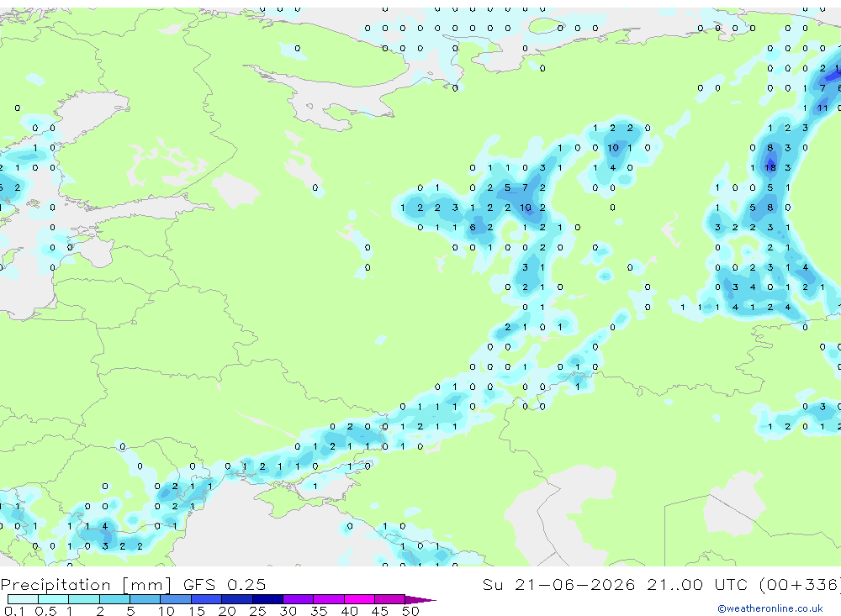841x616 pixels.
Task: Click the legend label "45"
Action: [380, 611]
